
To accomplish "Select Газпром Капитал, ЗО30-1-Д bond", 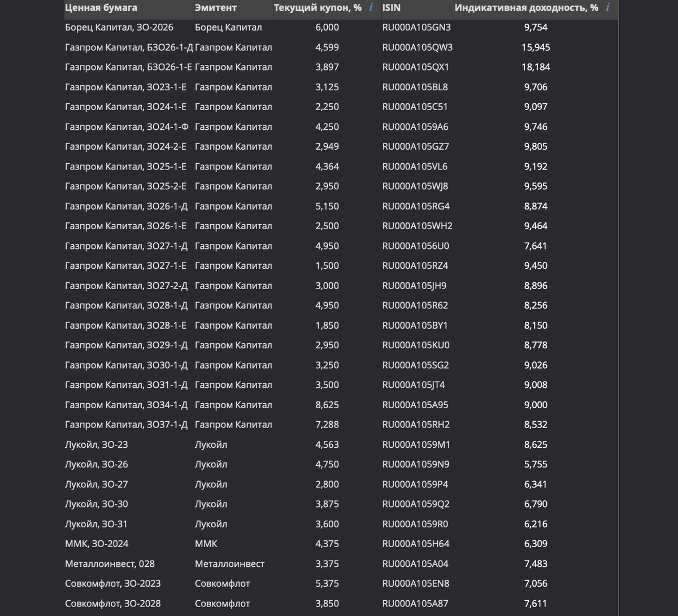I will coord(127,365).
